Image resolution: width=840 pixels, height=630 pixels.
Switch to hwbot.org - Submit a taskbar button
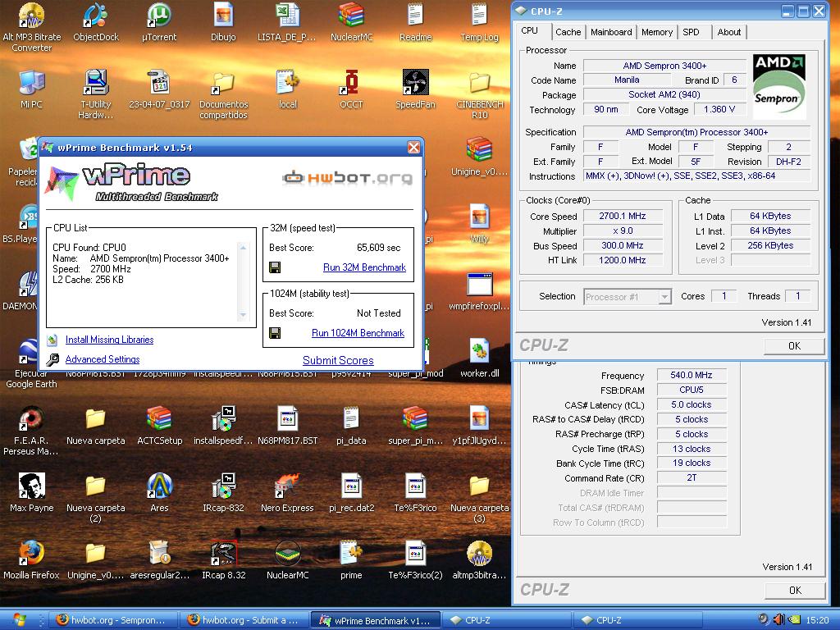pyautogui.click(x=243, y=620)
